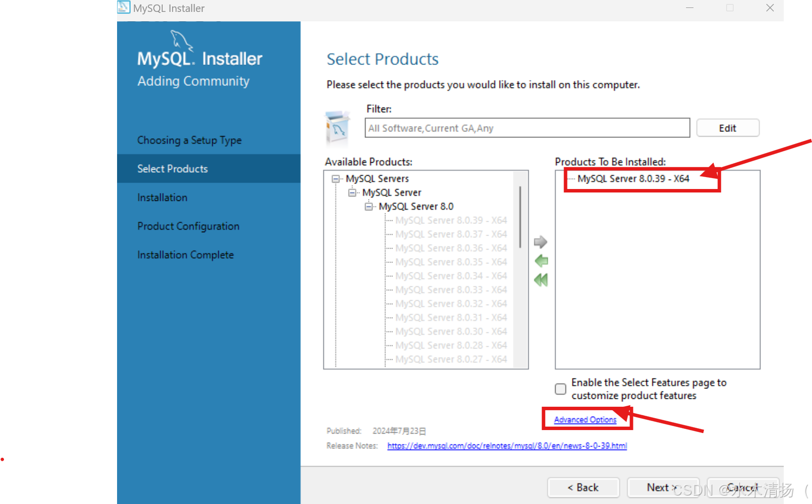Open the Advanced Options link
812x504 pixels.
[585, 420]
